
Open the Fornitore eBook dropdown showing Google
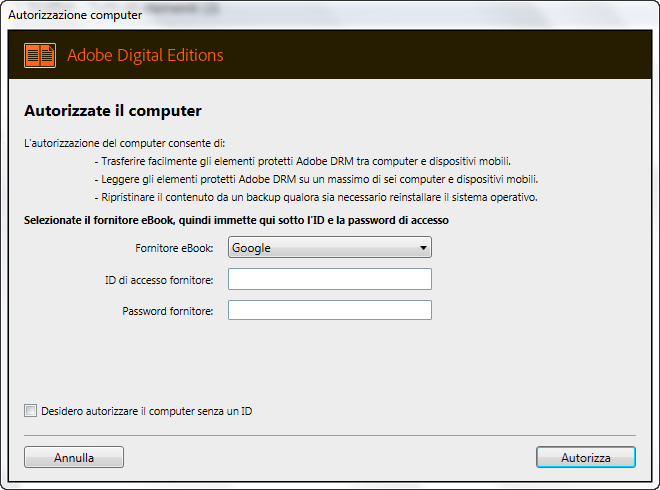click(x=330, y=248)
